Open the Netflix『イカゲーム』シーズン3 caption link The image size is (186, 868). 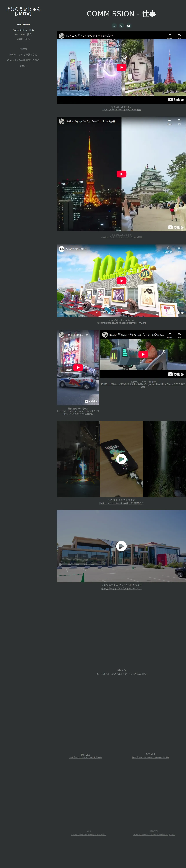(122, 237)
